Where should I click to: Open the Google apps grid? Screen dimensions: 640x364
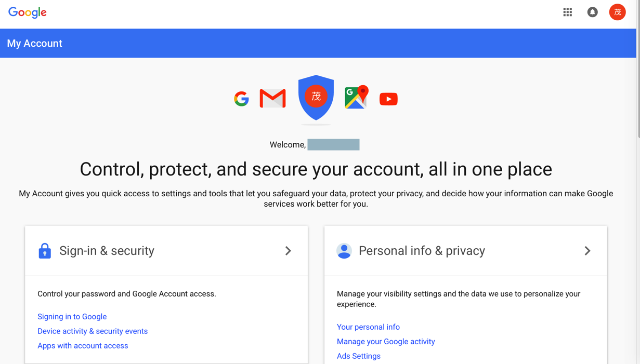pos(567,12)
